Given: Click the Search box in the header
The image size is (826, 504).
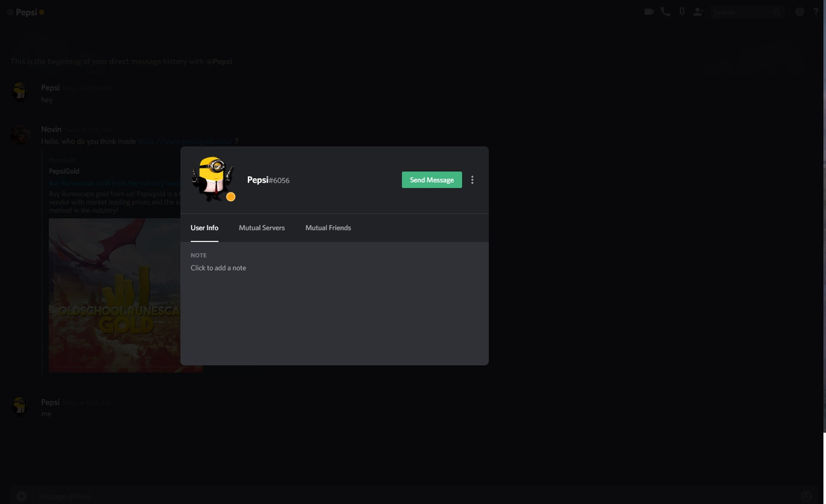Looking at the screenshot, I should click(x=747, y=12).
